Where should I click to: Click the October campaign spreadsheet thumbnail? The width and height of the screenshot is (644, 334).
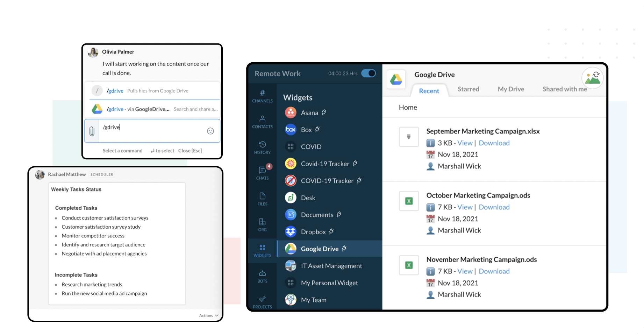click(409, 201)
